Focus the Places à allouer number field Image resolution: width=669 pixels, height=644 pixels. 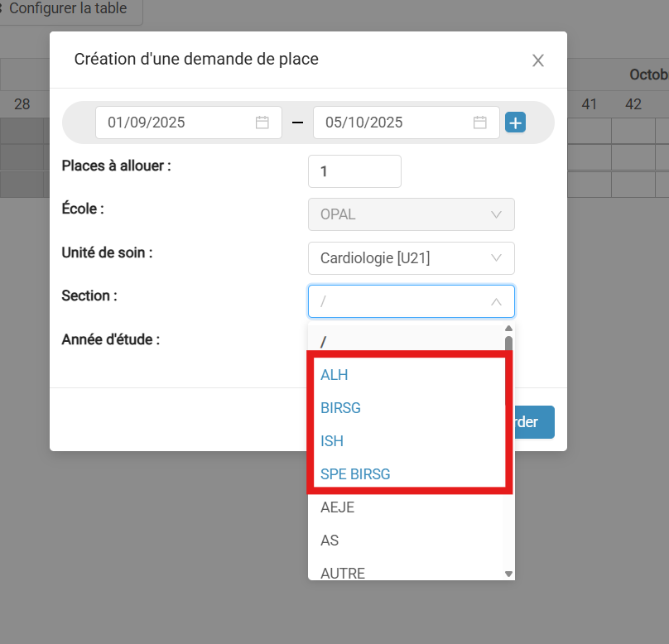354,171
